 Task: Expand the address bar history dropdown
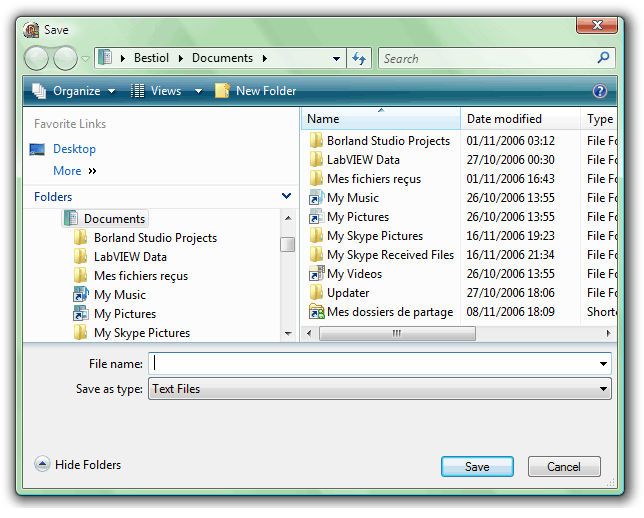pos(337,59)
